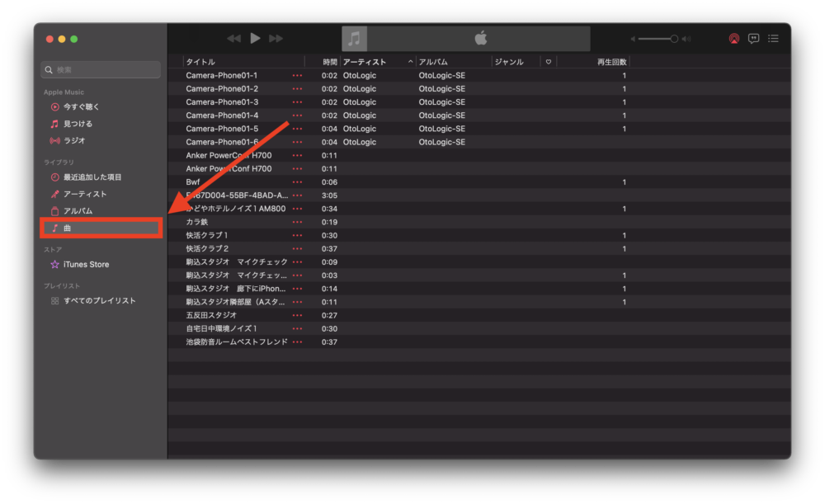Click the Play button

(255, 39)
